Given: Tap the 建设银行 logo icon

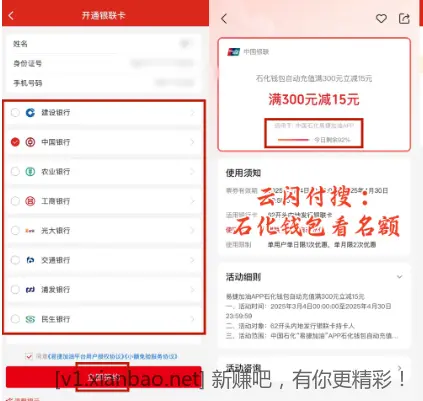Looking at the screenshot, I should (x=30, y=113).
